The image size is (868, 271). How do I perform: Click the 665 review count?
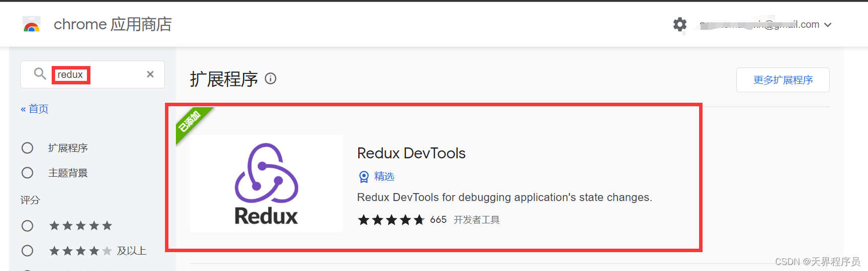point(438,219)
